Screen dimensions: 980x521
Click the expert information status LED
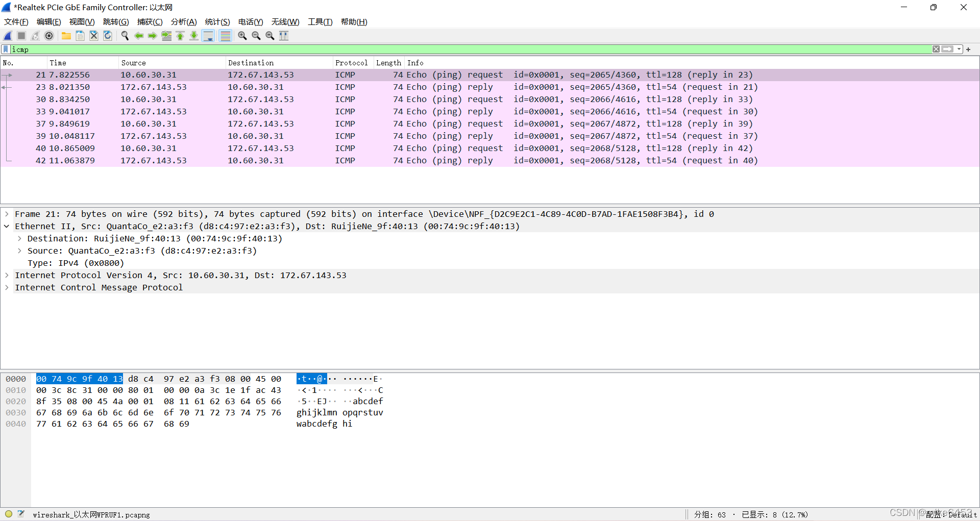(9, 514)
